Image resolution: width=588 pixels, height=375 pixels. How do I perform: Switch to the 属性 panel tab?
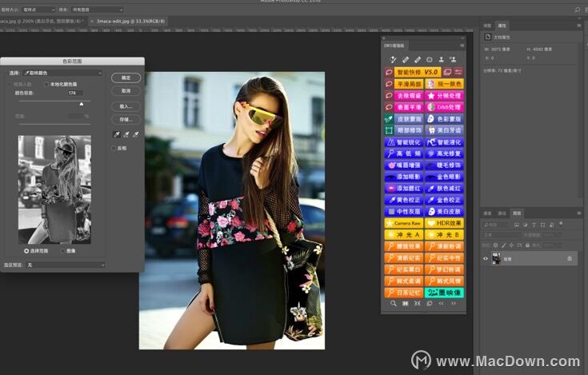click(x=502, y=26)
